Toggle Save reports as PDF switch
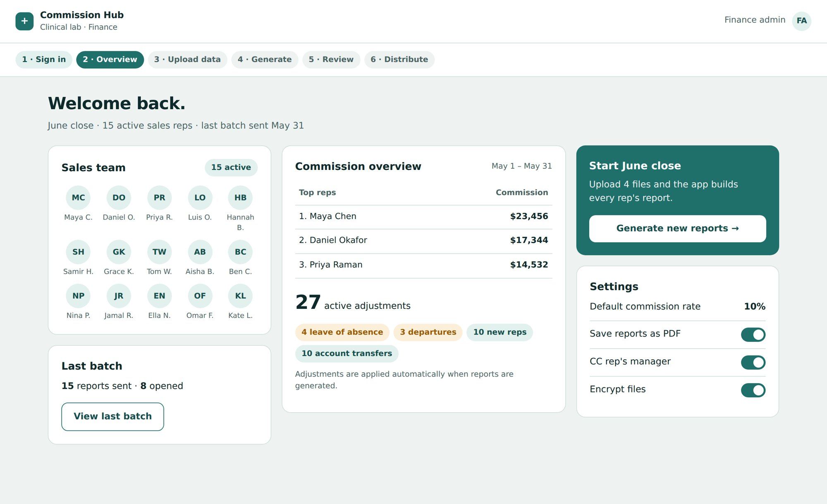 (x=753, y=334)
